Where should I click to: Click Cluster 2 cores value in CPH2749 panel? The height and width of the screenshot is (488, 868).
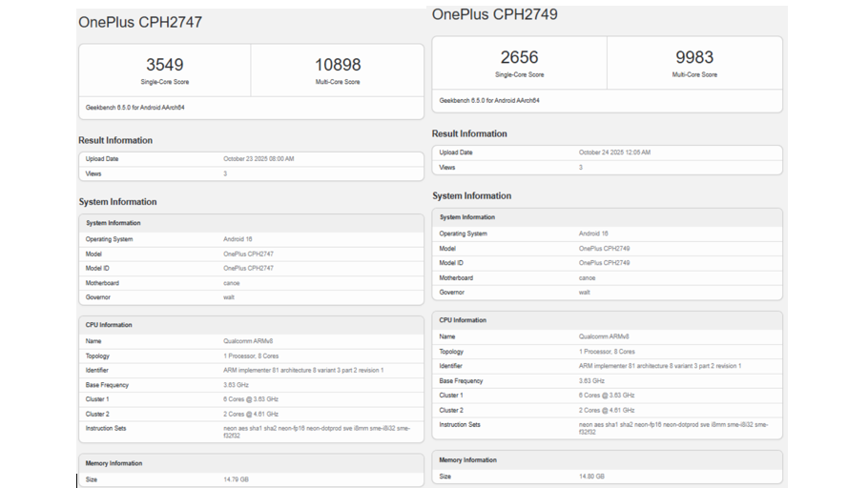pyautogui.click(x=607, y=410)
